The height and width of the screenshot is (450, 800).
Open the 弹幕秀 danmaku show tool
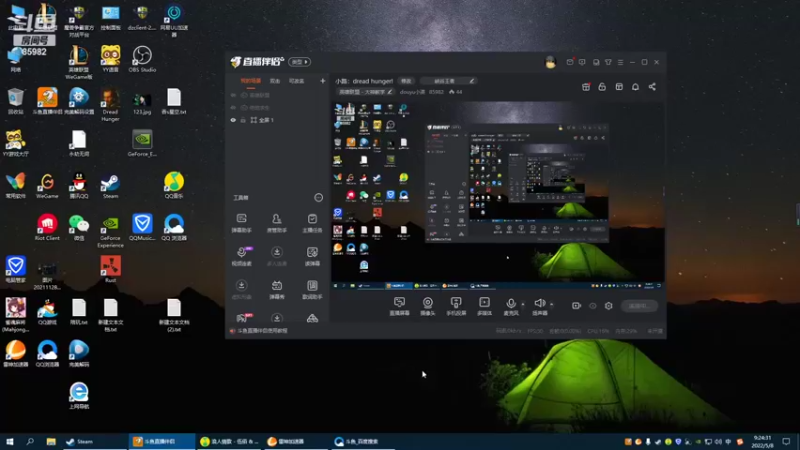(277, 289)
